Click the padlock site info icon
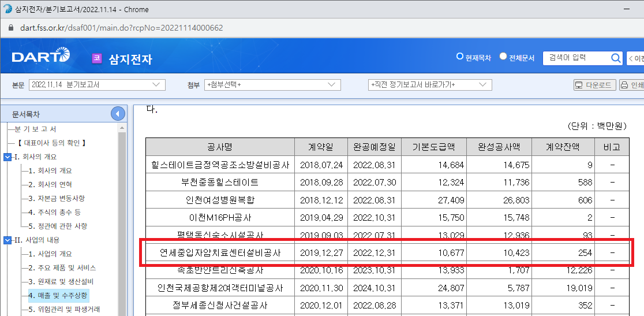 pos(11,28)
